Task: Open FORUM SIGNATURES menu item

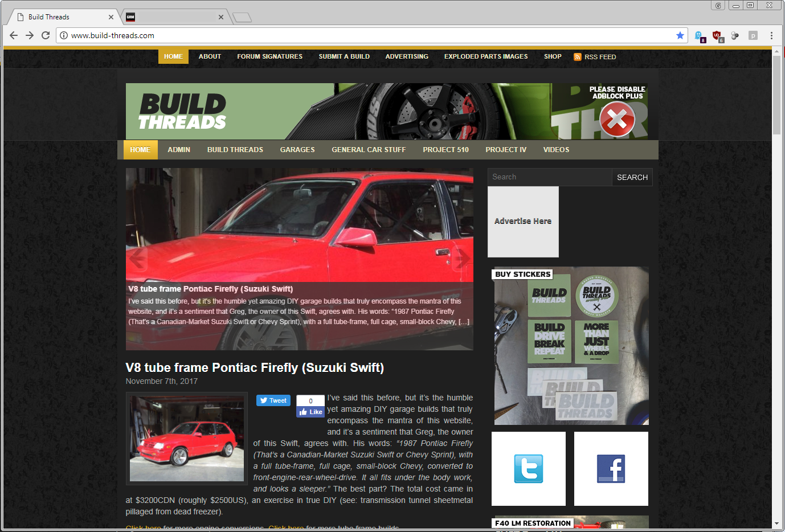Action: tap(270, 56)
